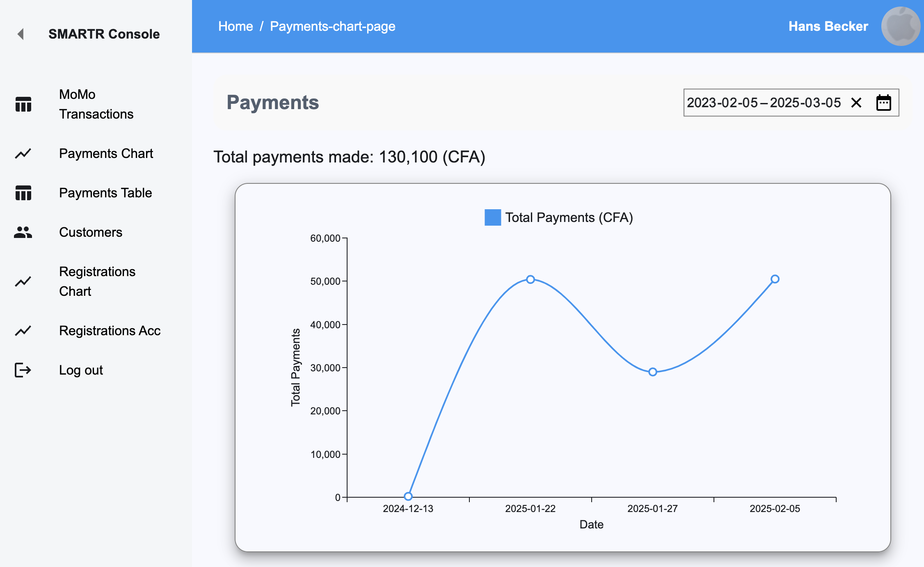
Task: Click the 2025-01-22 data point on the chart
Action: (531, 279)
